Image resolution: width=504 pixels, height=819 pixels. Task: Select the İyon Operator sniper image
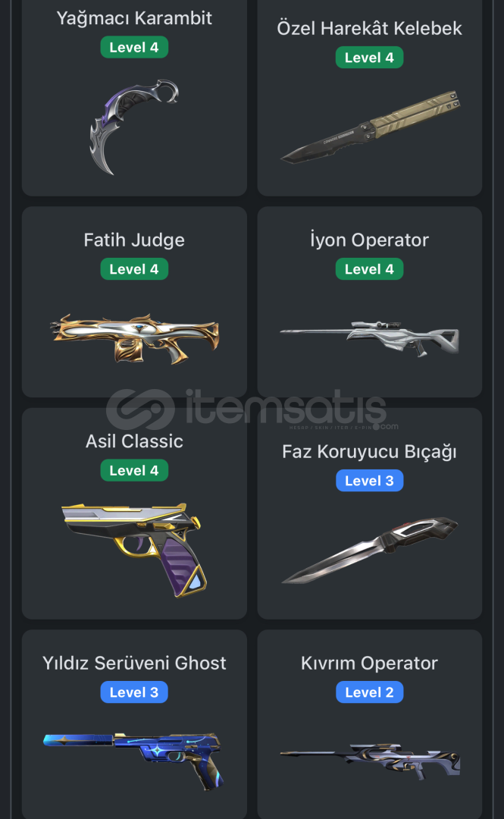point(370,338)
